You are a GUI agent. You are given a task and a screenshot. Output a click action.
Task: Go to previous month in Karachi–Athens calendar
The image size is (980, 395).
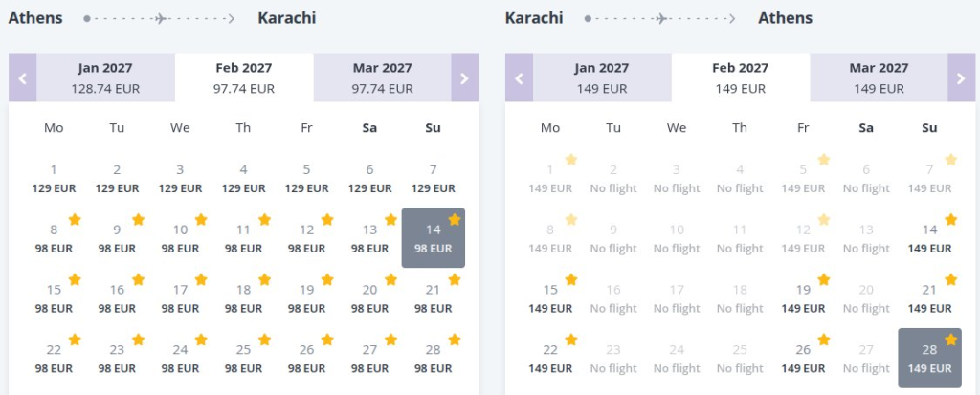point(519,77)
